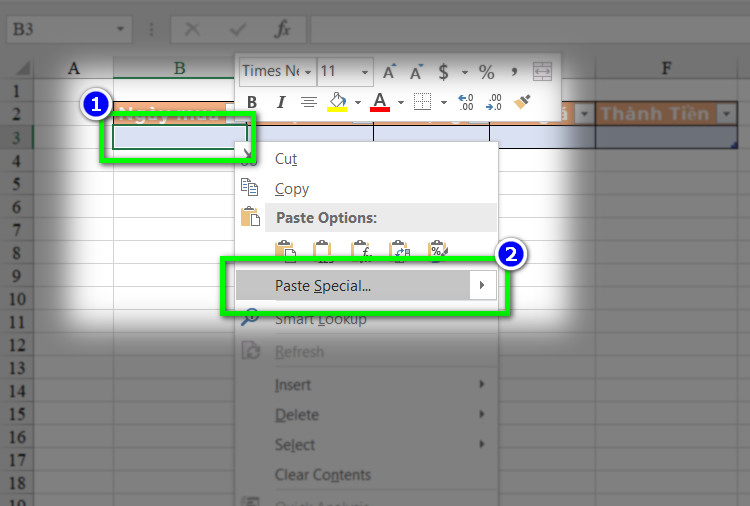Screen dimensions: 750x506
Task: Apply Comma Style format
Action: tap(514, 72)
